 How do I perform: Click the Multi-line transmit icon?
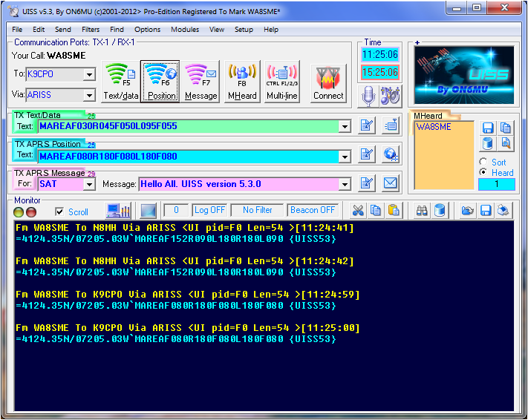282,81
